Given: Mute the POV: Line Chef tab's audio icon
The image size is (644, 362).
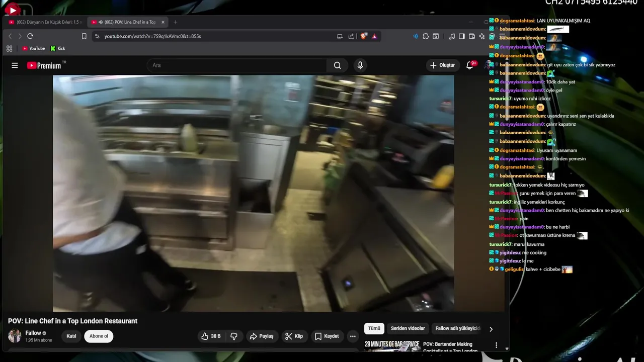Looking at the screenshot, I should pos(101,22).
